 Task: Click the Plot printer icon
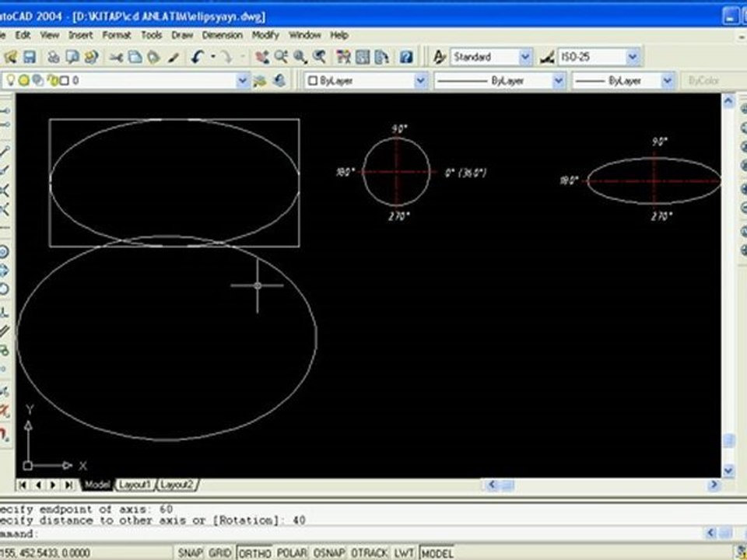pyautogui.click(x=54, y=57)
